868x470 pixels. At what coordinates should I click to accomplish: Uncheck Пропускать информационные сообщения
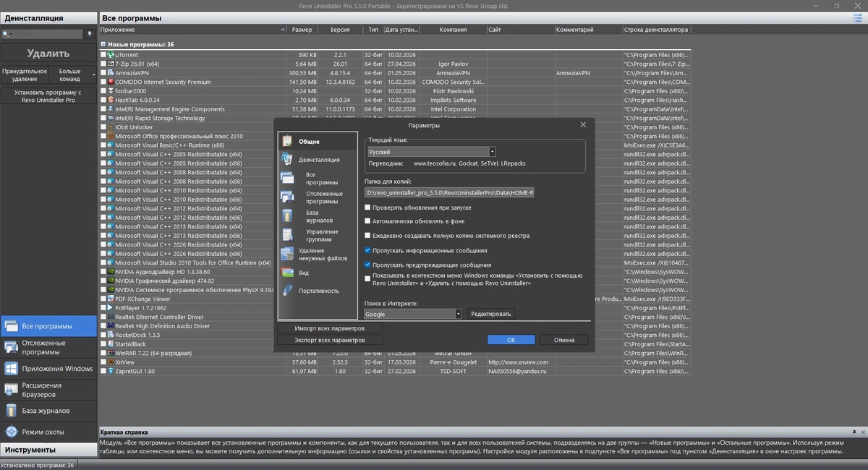coord(368,250)
